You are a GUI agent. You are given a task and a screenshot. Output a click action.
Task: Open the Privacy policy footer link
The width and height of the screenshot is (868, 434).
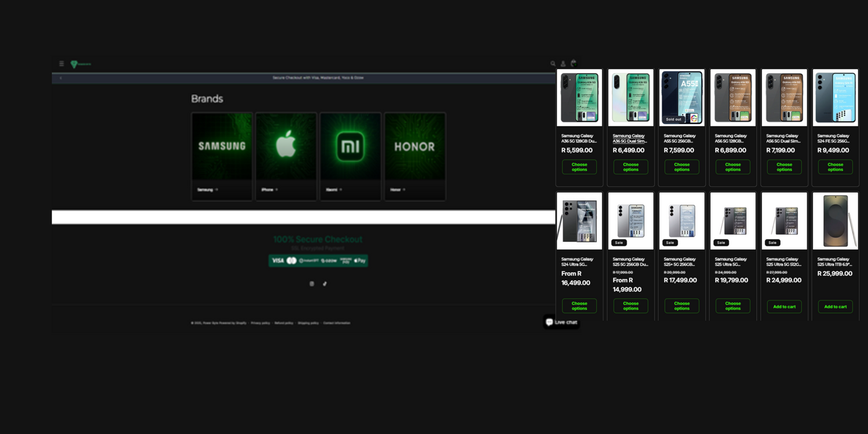[x=260, y=323]
